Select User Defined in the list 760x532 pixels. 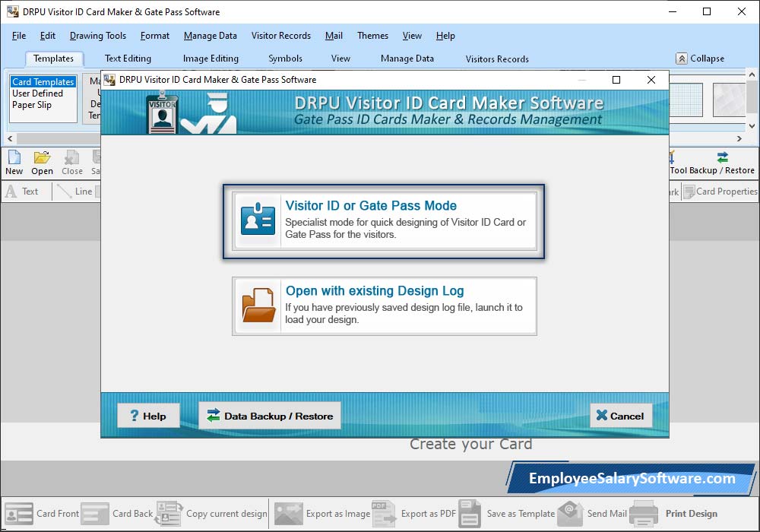(38, 93)
